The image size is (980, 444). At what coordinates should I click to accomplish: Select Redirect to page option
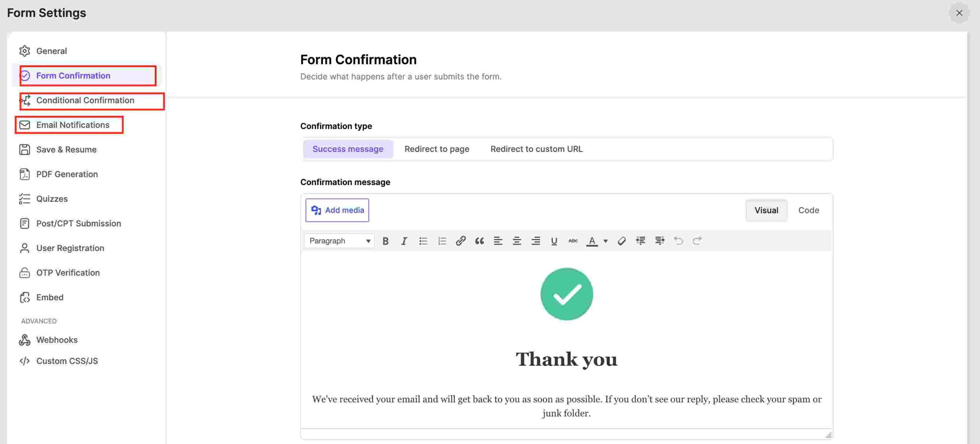tap(437, 149)
